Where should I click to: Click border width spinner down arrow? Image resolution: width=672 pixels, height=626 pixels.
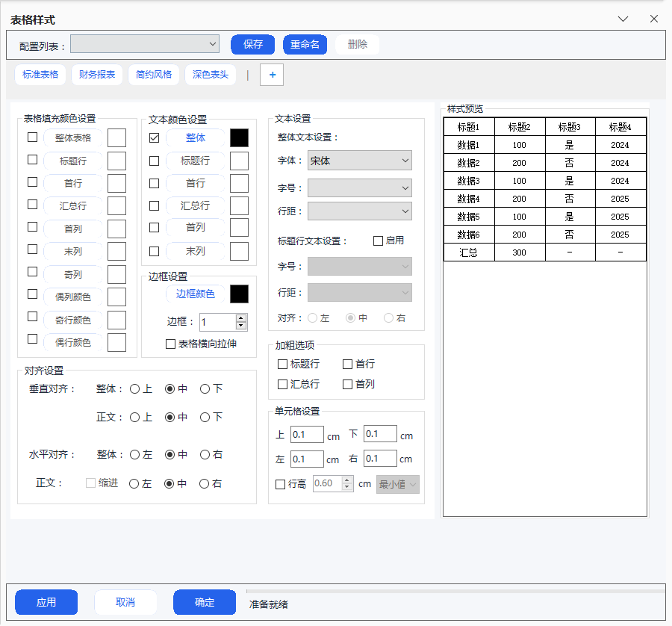pyautogui.click(x=241, y=326)
